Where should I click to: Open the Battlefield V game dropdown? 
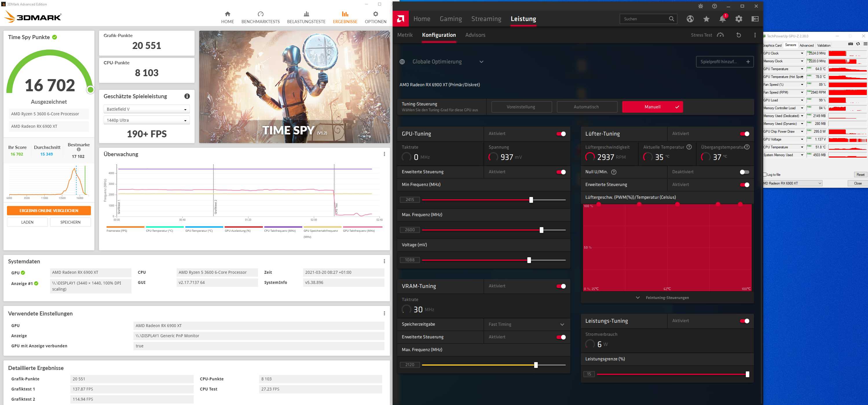click(147, 109)
